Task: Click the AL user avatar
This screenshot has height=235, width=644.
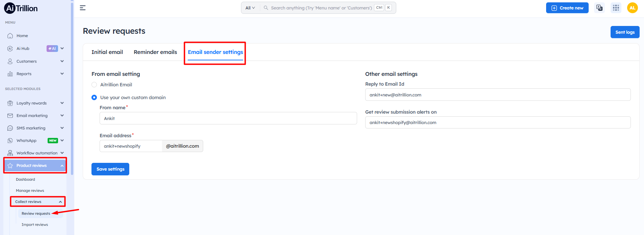Action: tap(632, 8)
